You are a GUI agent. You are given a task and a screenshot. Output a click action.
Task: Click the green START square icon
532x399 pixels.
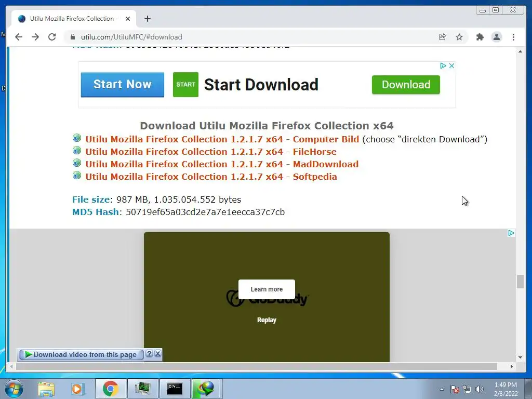click(185, 85)
